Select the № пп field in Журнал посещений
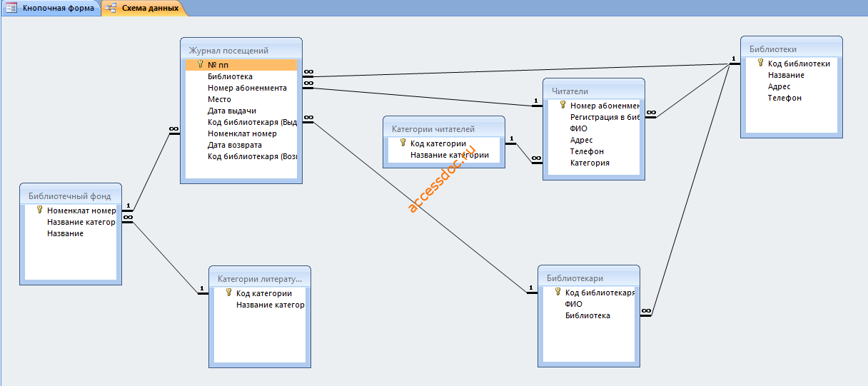Viewport: 868px width, 386px height. [241, 65]
